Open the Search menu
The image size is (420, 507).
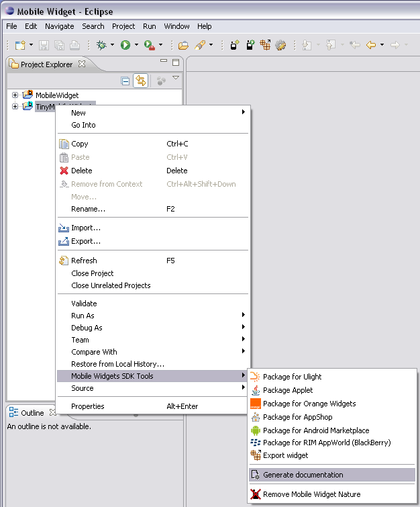pyautogui.click(x=93, y=26)
